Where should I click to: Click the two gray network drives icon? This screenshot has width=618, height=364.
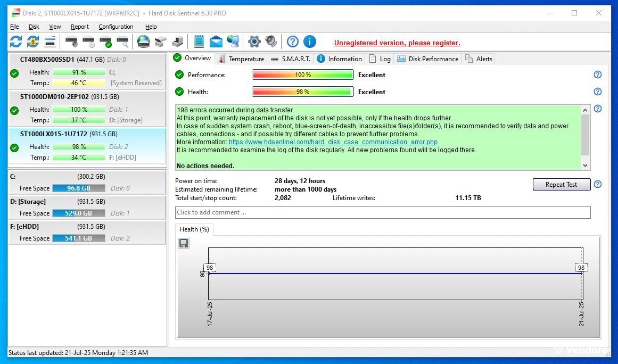coord(160,42)
